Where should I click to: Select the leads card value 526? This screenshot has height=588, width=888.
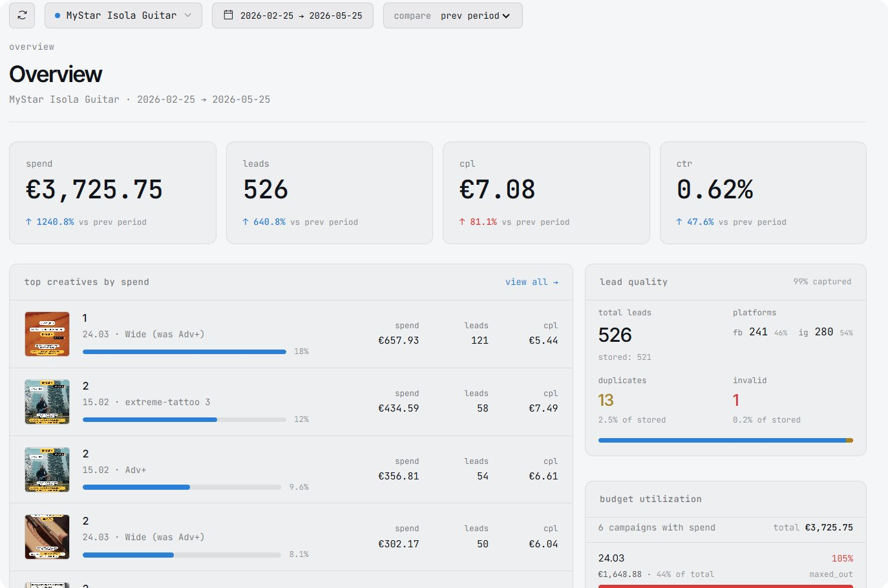click(x=266, y=190)
